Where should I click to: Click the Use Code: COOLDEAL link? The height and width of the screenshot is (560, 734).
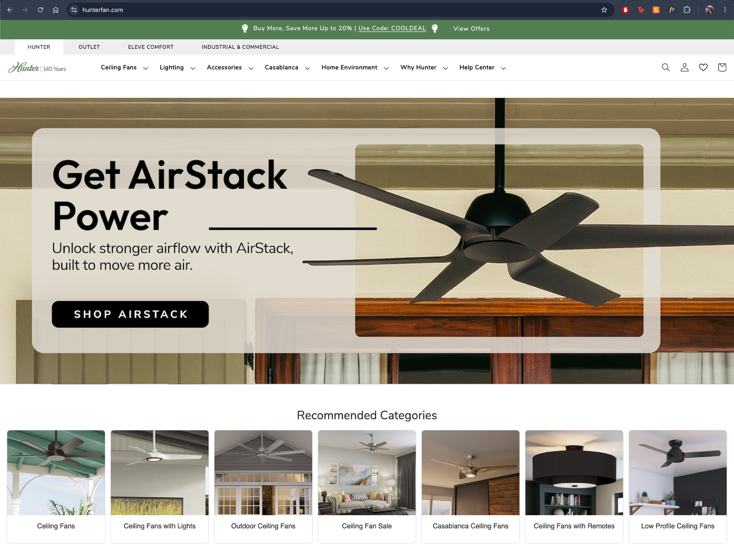coord(392,28)
